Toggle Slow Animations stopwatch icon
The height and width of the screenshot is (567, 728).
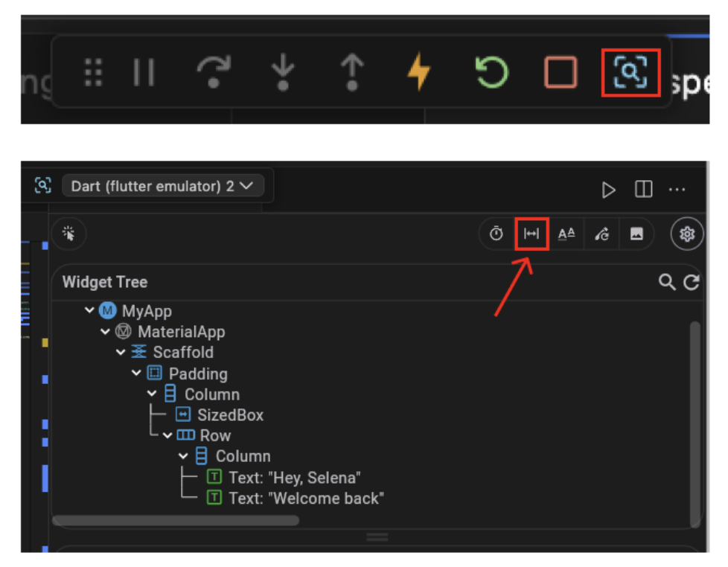496,234
